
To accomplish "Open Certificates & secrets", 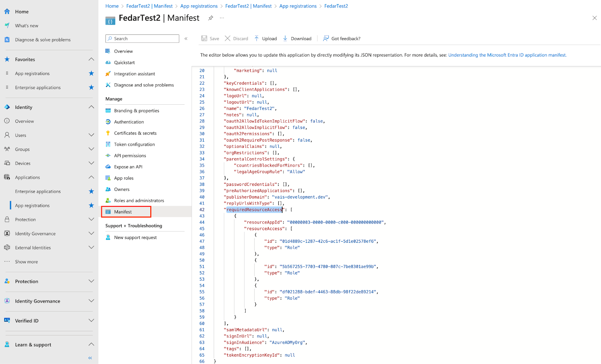I will [135, 133].
